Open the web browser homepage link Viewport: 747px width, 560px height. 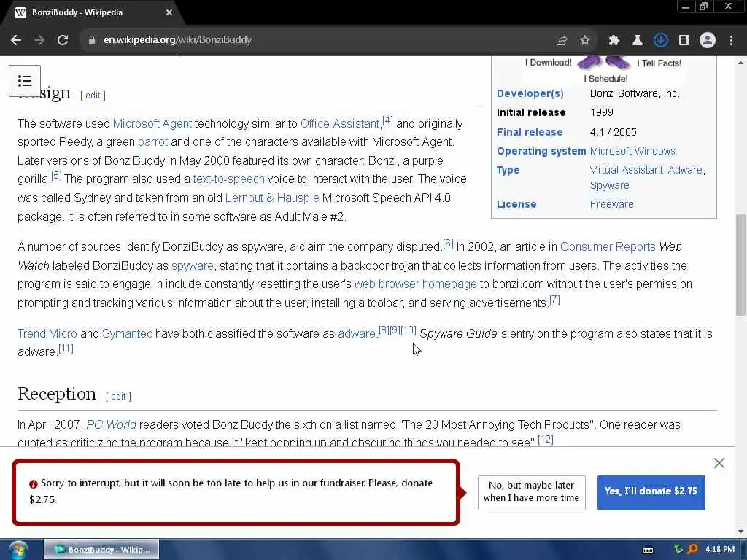coord(415,284)
